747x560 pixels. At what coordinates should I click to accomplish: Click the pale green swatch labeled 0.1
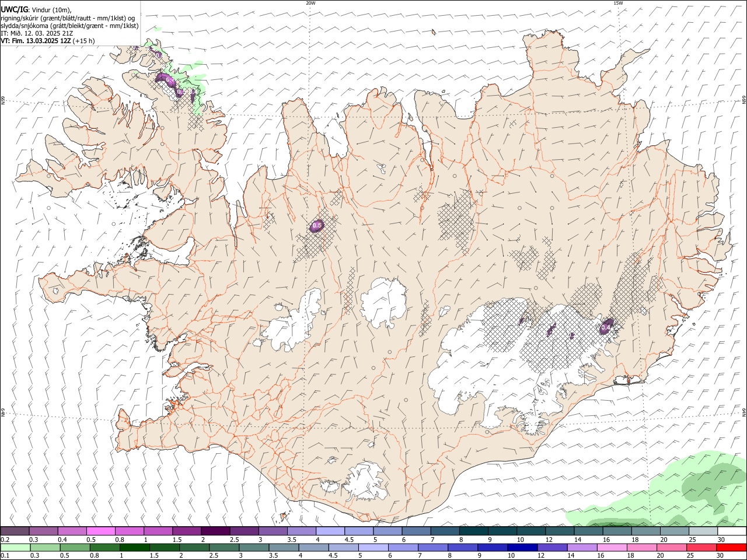pyautogui.click(x=15, y=547)
